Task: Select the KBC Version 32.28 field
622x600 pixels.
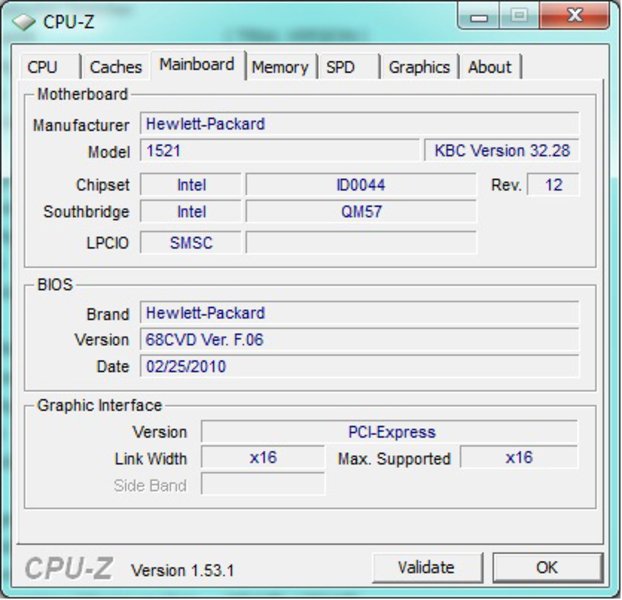Action: [x=502, y=150]
